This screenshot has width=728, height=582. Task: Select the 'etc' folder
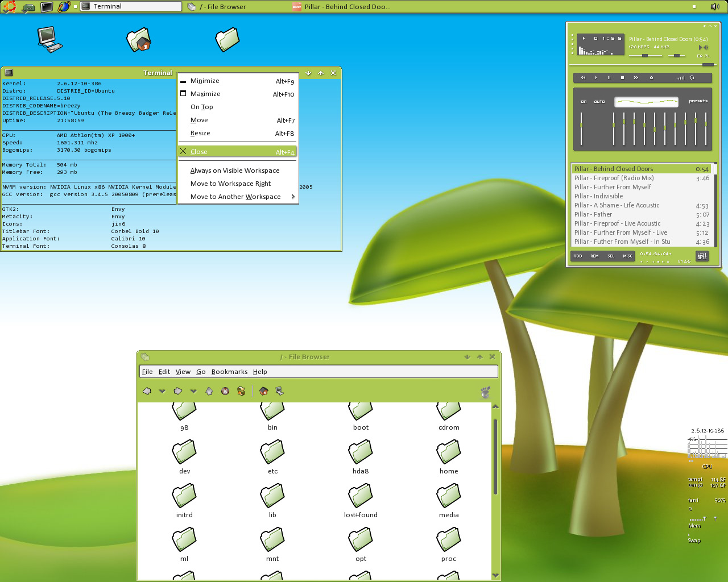(272, 458)
